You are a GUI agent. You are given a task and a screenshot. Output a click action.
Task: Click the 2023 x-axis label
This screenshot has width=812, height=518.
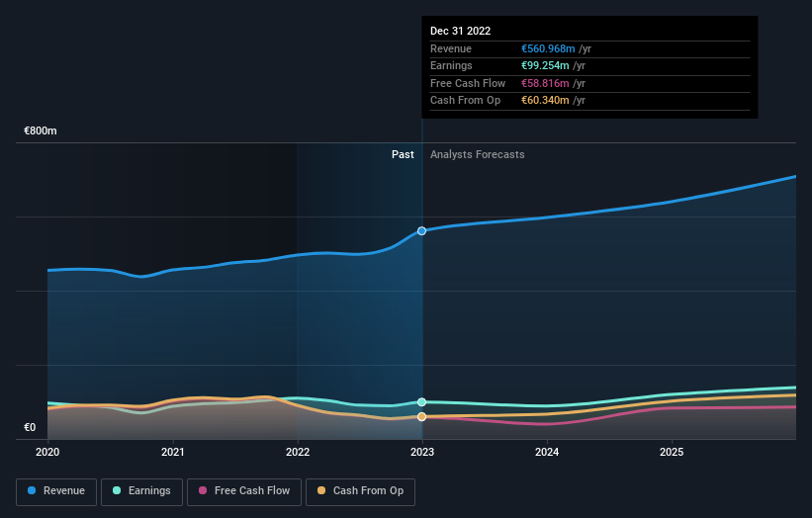tap(422, 452)
